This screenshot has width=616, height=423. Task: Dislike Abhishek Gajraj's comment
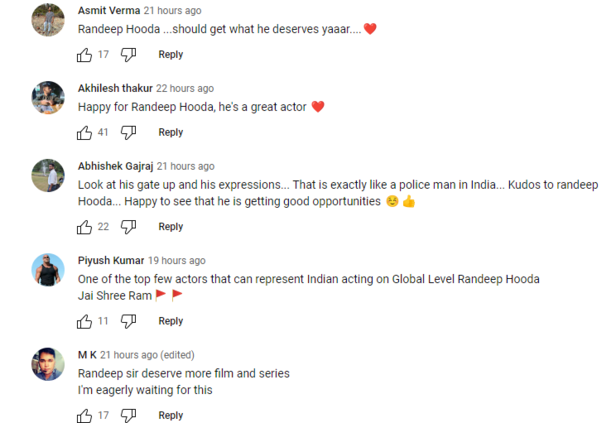128,227
